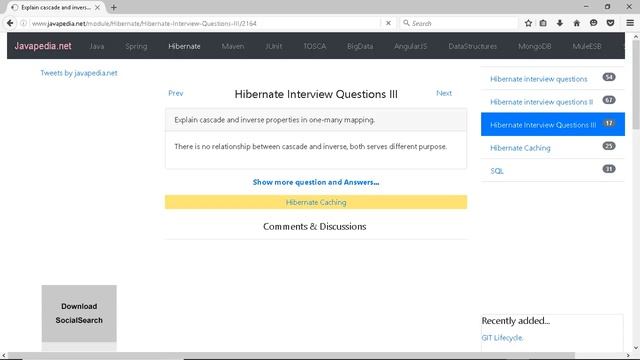Open the DataStructures navbar item
Image resolution: width=640 pixels, height=360 pixels.
(x=472, y=46)
